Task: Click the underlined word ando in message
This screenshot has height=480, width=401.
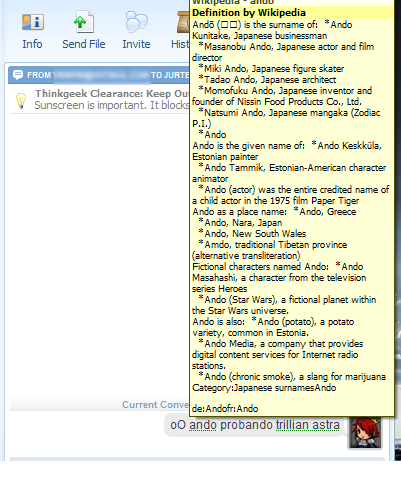Action: (202, 425)
